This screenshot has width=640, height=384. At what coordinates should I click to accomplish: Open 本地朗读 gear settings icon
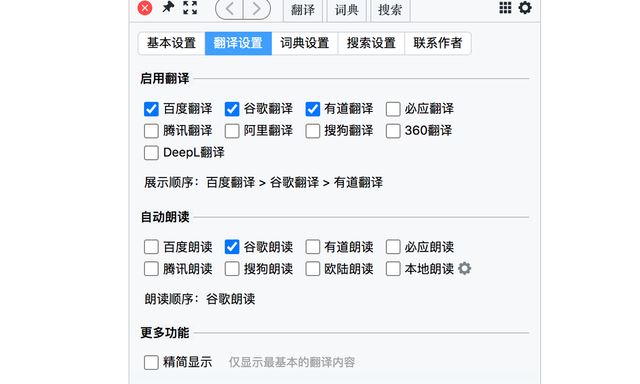pyautogui.click(x=464, y=269)
